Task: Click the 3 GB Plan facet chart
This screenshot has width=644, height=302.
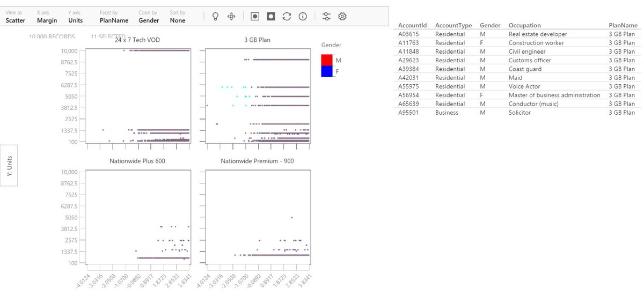Action: pyautogui.click(x=257, y=96)
